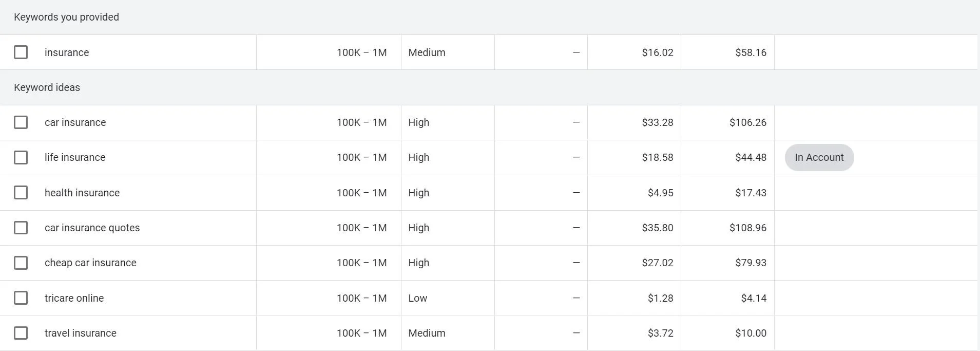Check the box for the insurance keyword
The height and width of the screenshot is (351, 980).
click(x=21, y=52)
